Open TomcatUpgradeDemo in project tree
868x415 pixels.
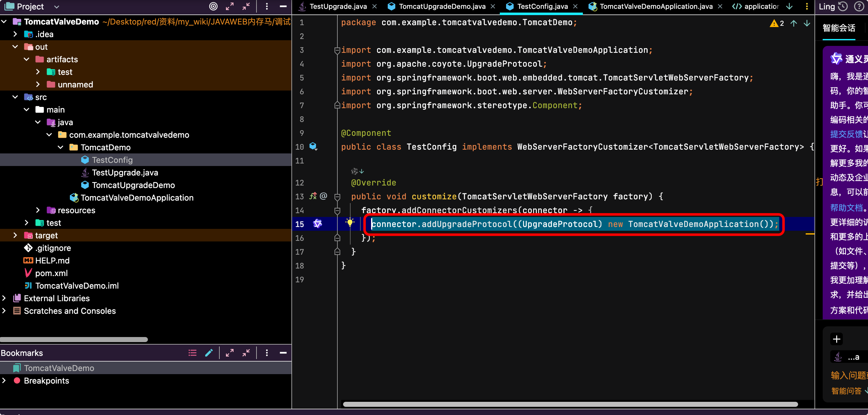[133, 185]
